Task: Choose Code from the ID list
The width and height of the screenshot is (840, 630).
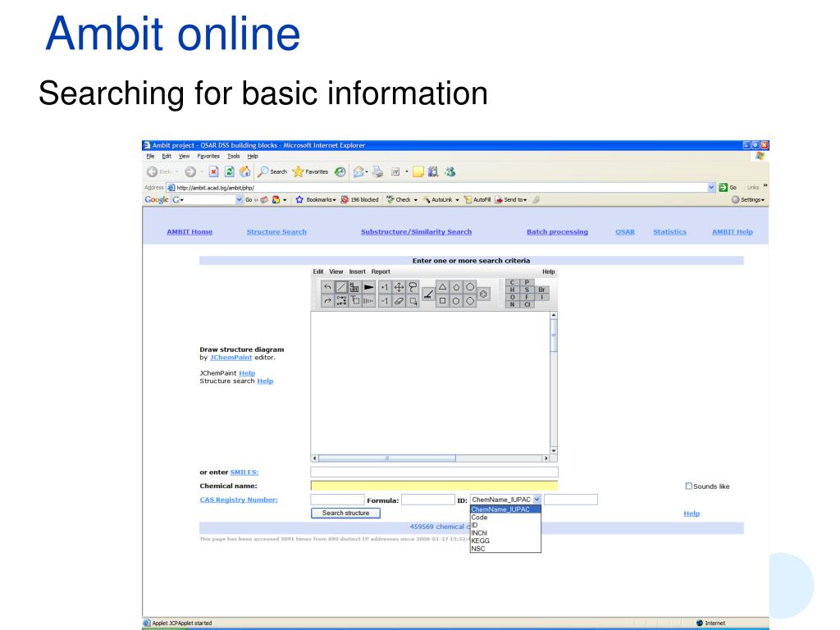Action: tap(505, 518)
